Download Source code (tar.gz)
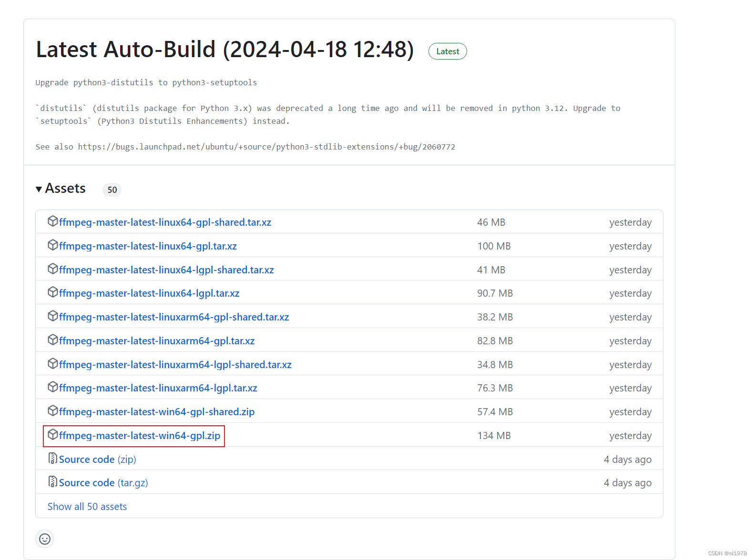This screenshot has height=560, width=754. click(x=103, y=483)
